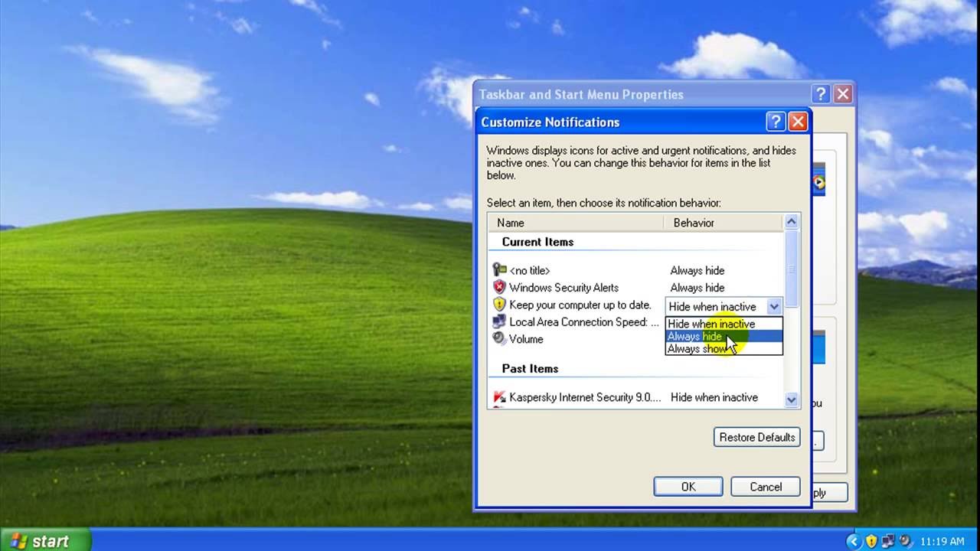Image resolution: width=980 pixels, height=551 pixels.
Task: Click the list's scroll up arrow
Action: tap(791, 222)
